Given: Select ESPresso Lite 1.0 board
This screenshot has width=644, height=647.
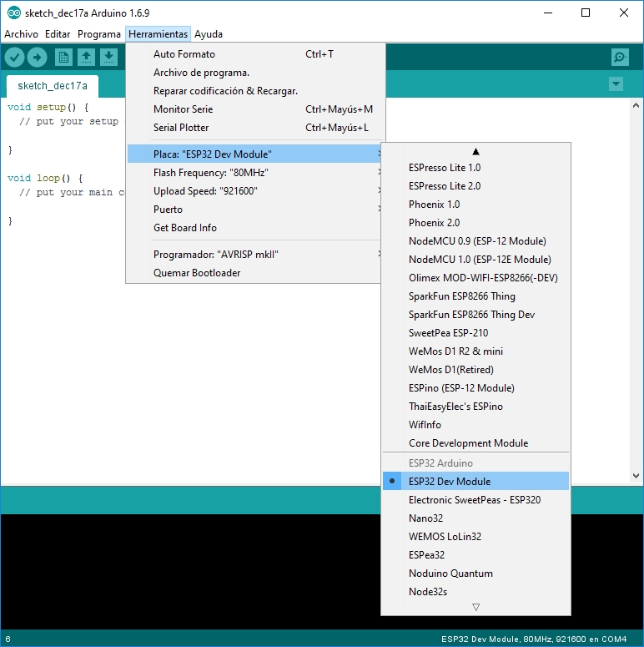Looking at the screenshot, I should coord(475,168).
